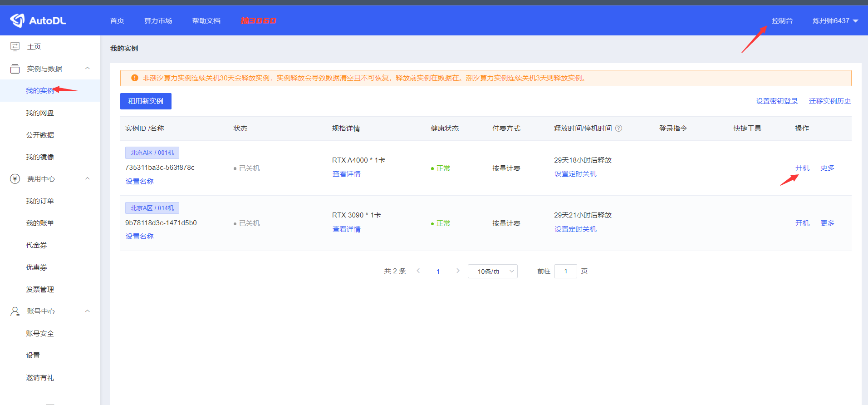The width and height of the screenshot is (868, 405).
Task: Open 控制台 in top navigation
Action: (782, 21)
